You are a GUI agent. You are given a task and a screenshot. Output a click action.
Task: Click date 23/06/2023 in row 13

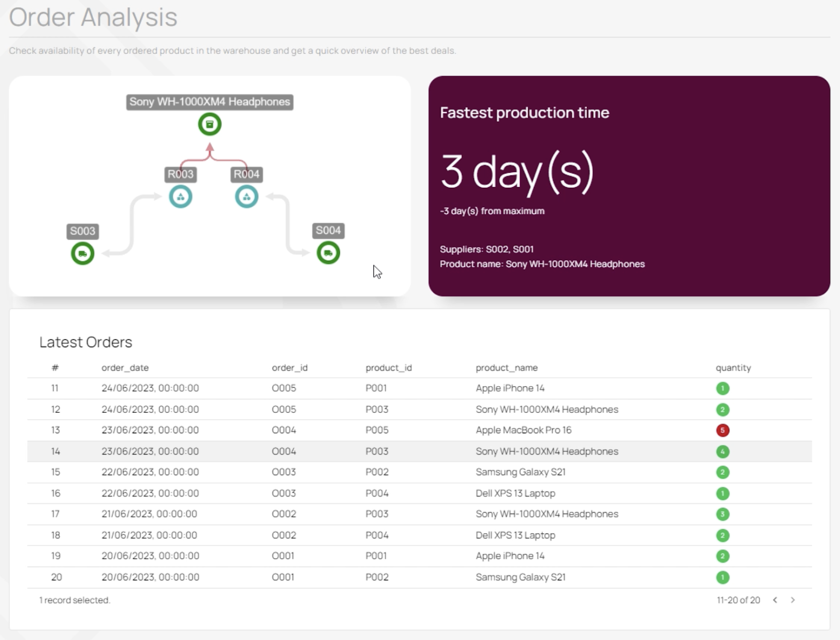(150, 430)
